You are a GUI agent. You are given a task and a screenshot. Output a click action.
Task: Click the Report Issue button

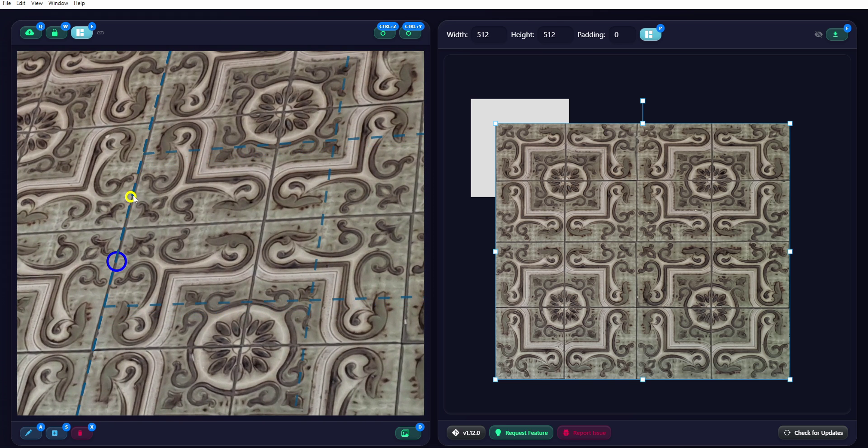(x=584, y=433)
